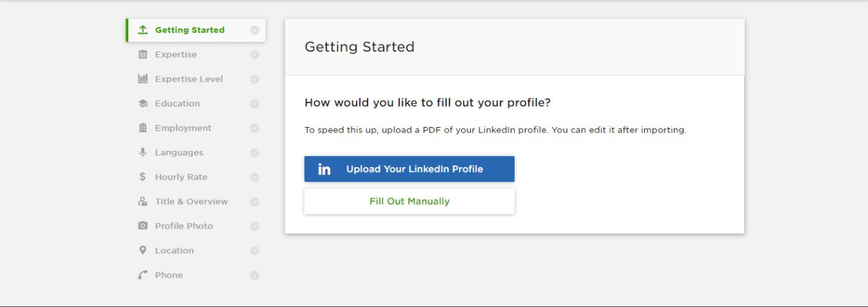Click the completion checkmark beside Phone
The height and width of the screenshot is (307, 868).
pyautogui.click(x=254, y=275)
